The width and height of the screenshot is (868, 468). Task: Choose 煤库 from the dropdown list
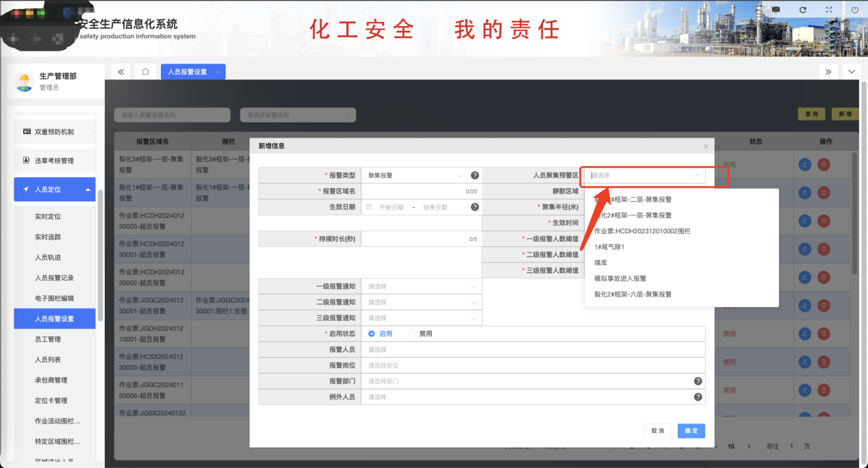(x=601, y=263)
